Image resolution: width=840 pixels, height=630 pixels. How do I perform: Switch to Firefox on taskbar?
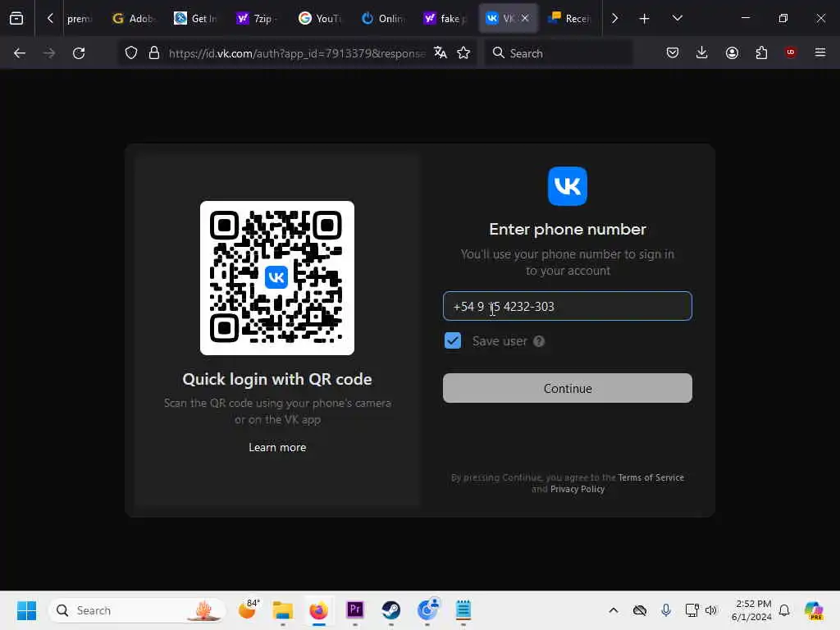pos(319,610)
